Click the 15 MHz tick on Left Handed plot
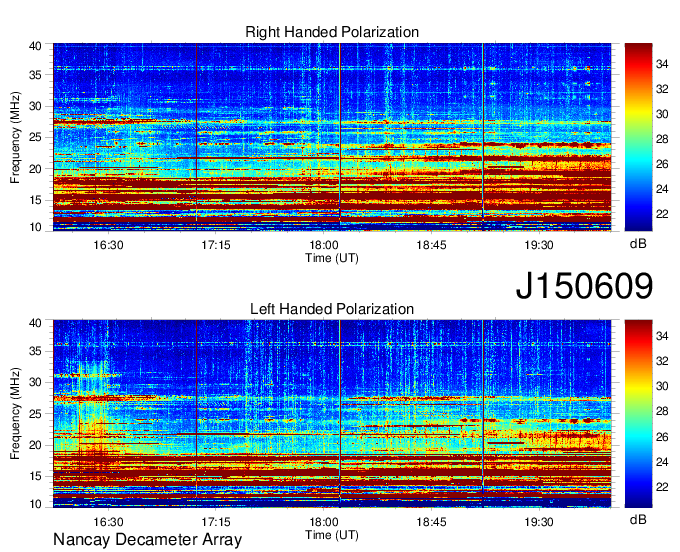 point(35,477)
